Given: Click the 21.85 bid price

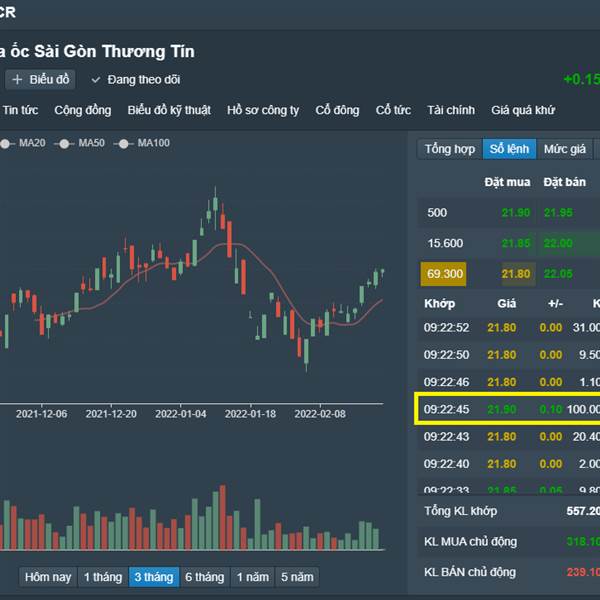Looking at the screenshot, I should coord(516,243).
